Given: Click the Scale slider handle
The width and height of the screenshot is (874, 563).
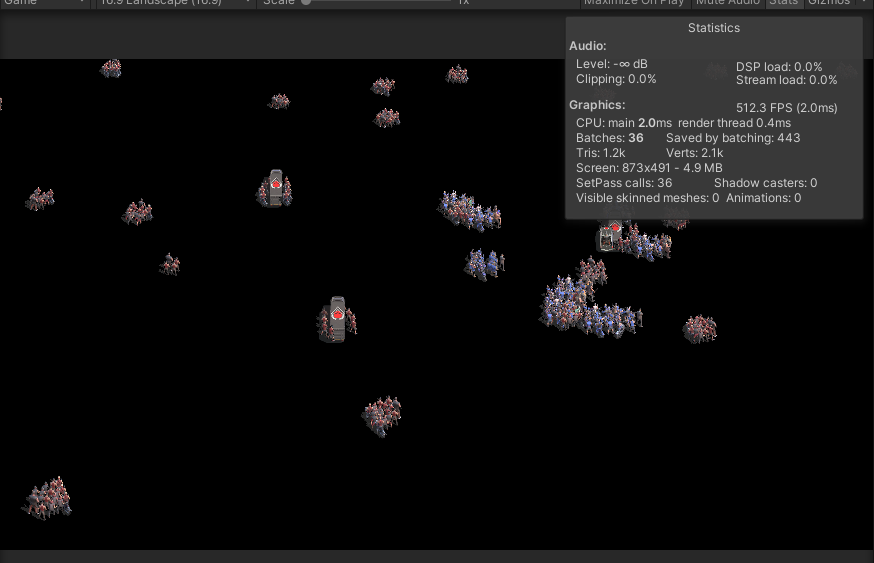Looking at the screenshot, I should (306, 3).
